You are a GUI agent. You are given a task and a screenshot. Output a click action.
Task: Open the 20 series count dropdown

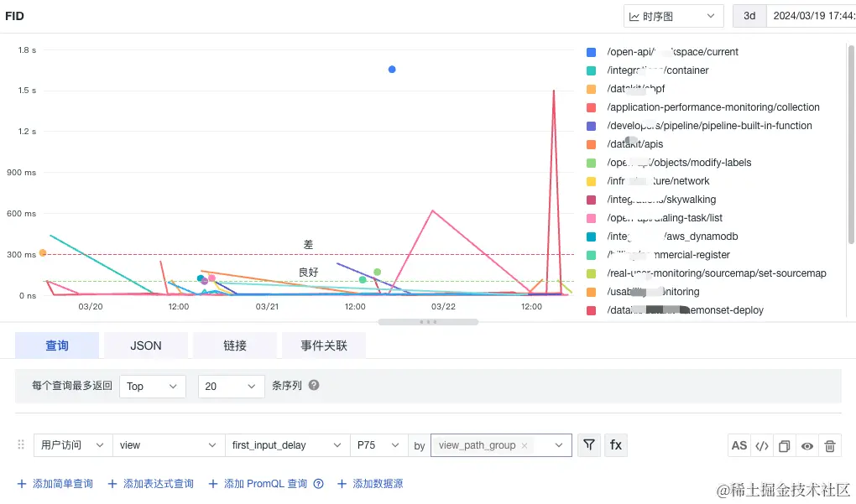tap(231, 387)
